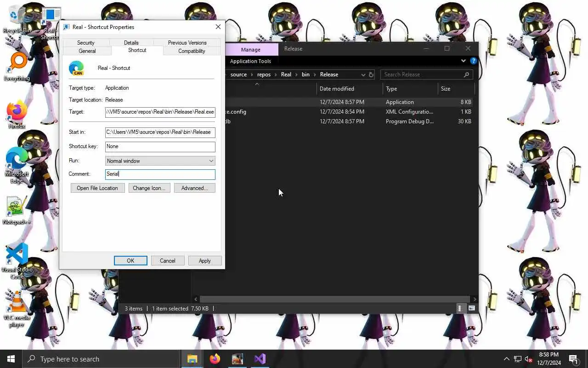Open Visual Studio Code desktop shortcut
The height and width of the screenshot is (368, 588).
(17, 261)
